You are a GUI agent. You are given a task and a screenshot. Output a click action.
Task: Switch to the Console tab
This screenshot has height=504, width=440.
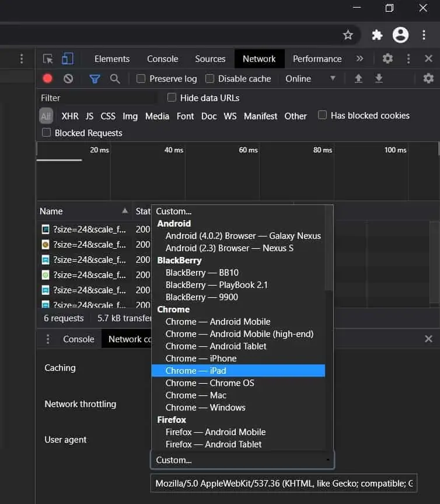162,59
